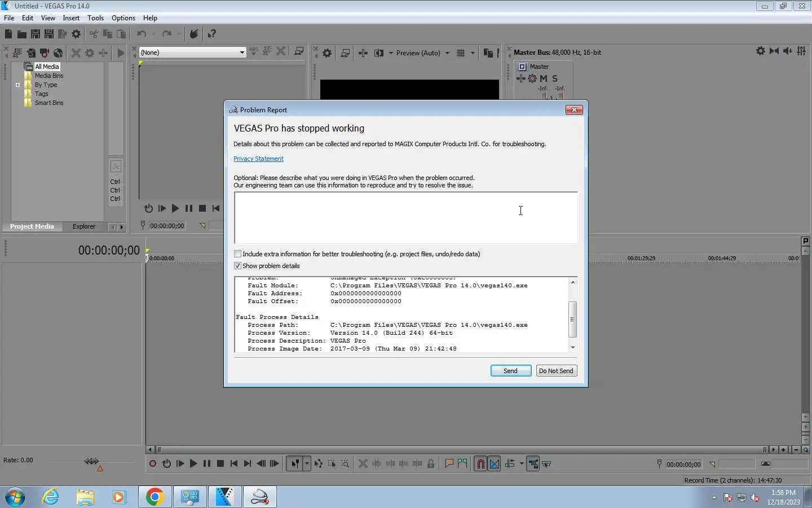
Task: Open the Options menu
Action: click(123, 18)
